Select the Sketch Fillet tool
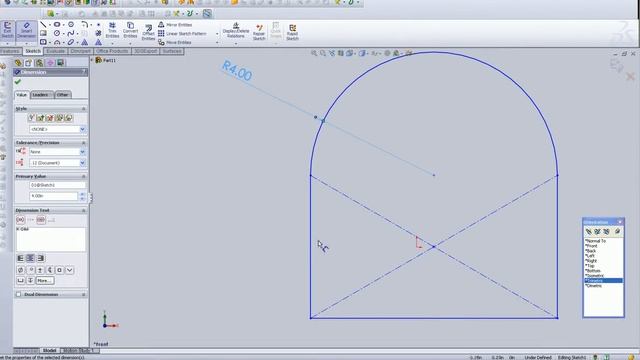Image resolution: width=640 pixels, height=360 pixels. point(84,25)
